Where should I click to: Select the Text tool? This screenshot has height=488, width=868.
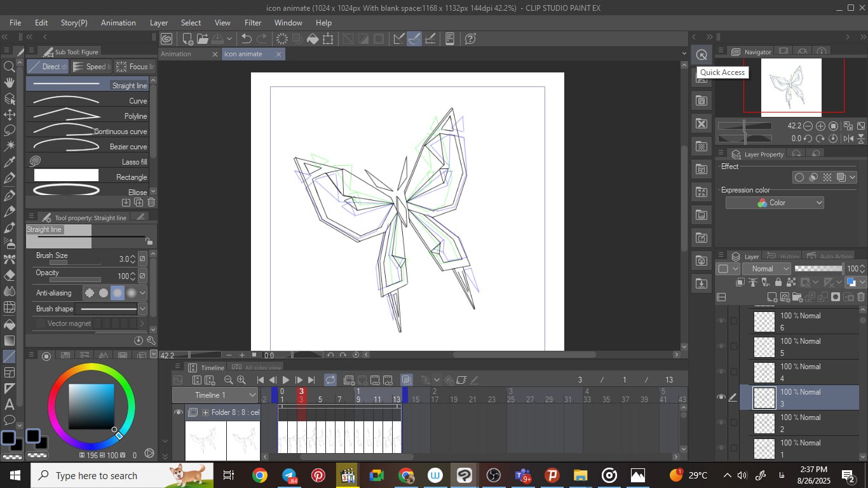click(x=10, y=404)
